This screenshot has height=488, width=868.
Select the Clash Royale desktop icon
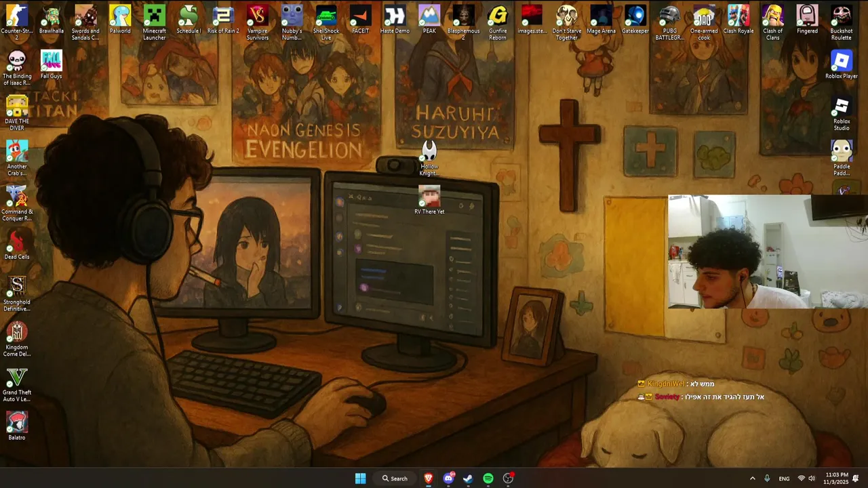click(x=738, y=19)
